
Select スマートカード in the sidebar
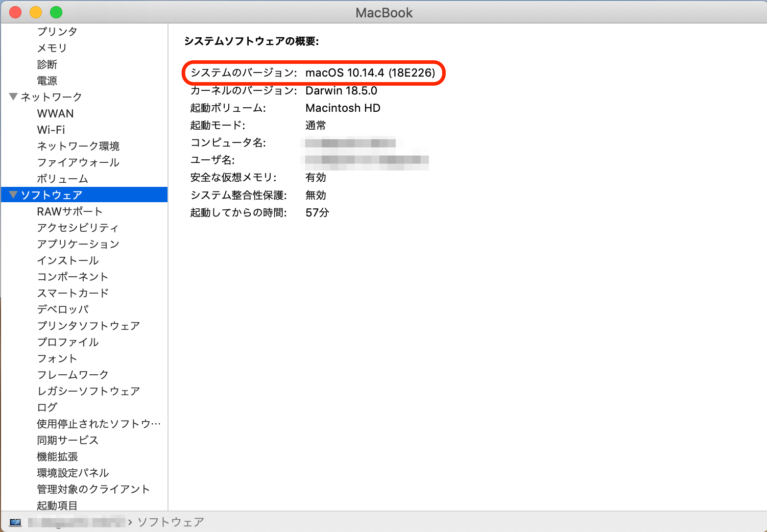coord(73,293)
